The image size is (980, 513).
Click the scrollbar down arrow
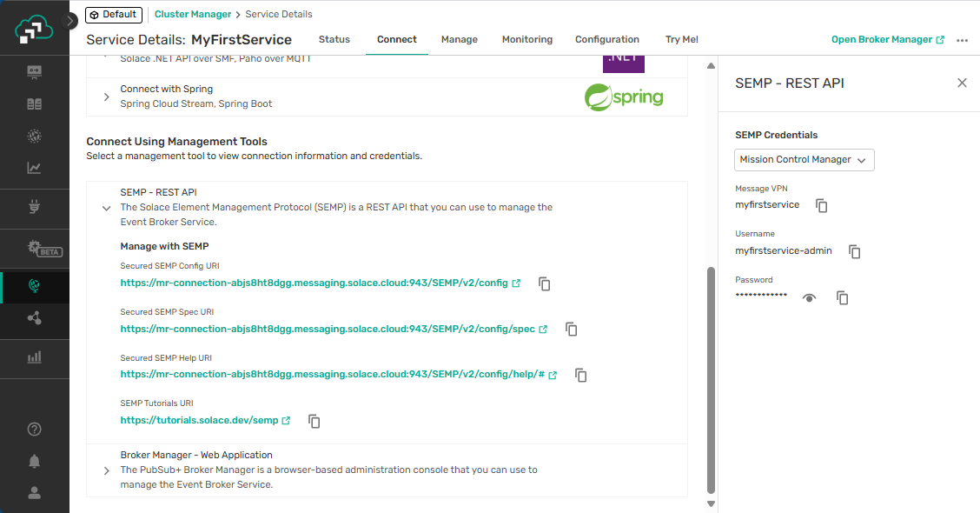[x=711, y=503]
